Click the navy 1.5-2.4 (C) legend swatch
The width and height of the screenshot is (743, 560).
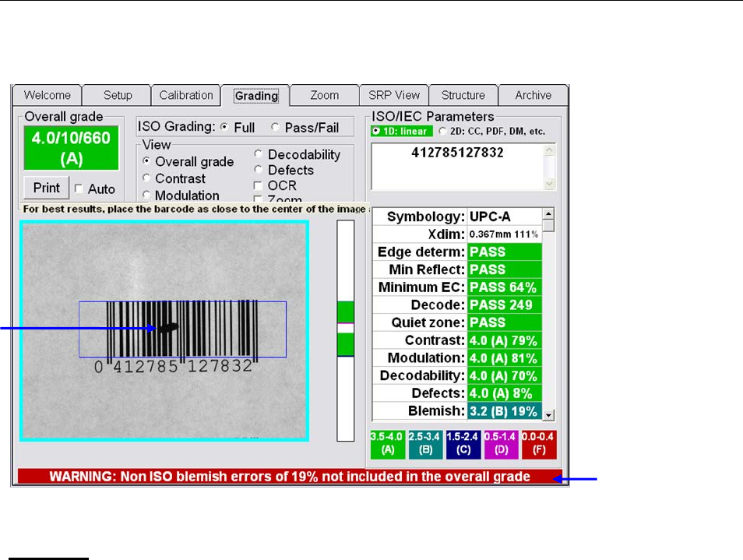pyautogui.click(x=463, y=445)
